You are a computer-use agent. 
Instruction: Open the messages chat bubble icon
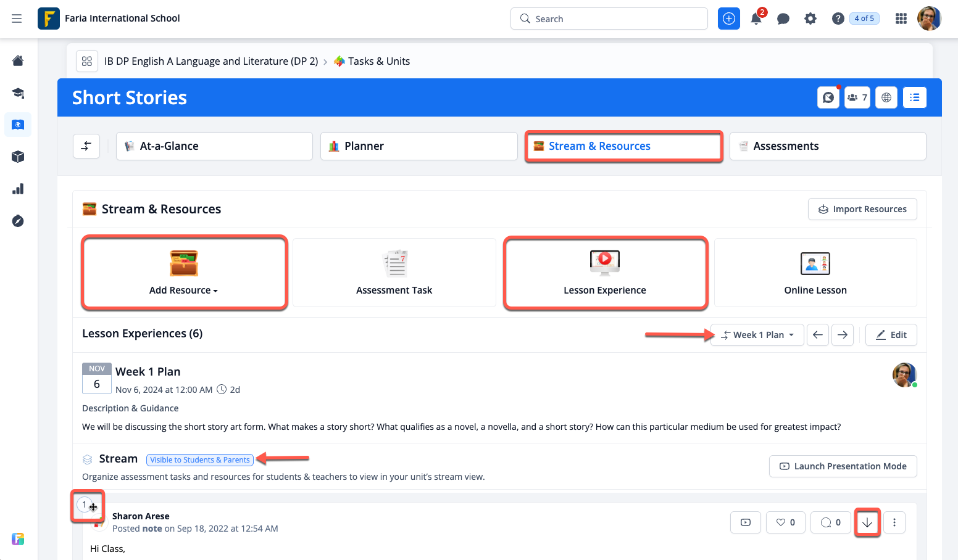(783, 19)
